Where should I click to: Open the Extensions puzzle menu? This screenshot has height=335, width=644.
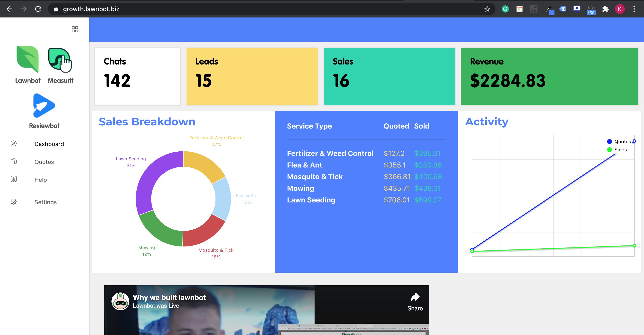[x=605, y=9]
